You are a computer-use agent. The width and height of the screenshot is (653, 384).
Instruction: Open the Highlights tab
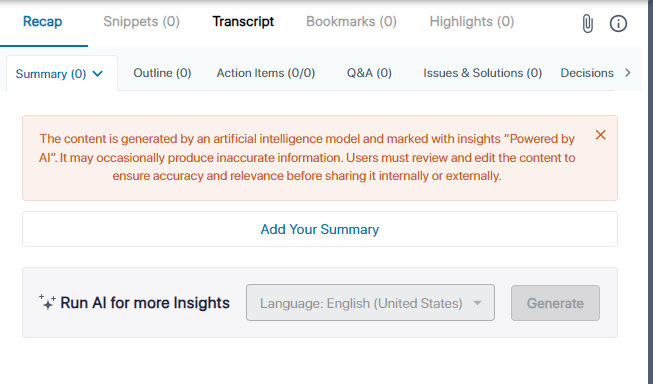[472, 21]
